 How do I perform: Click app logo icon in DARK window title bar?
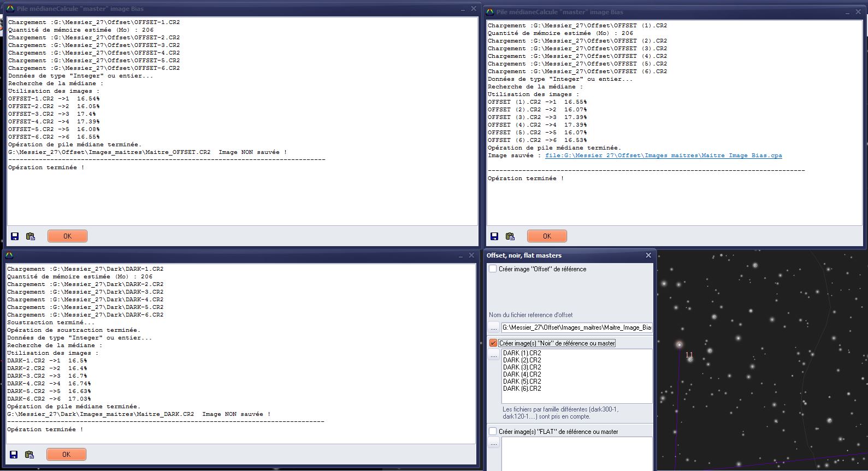pyautogui.click(x=9, y=255)
